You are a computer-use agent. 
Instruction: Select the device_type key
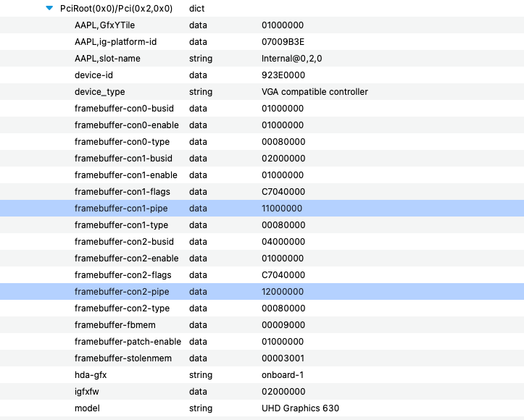[x=99, y=92]
